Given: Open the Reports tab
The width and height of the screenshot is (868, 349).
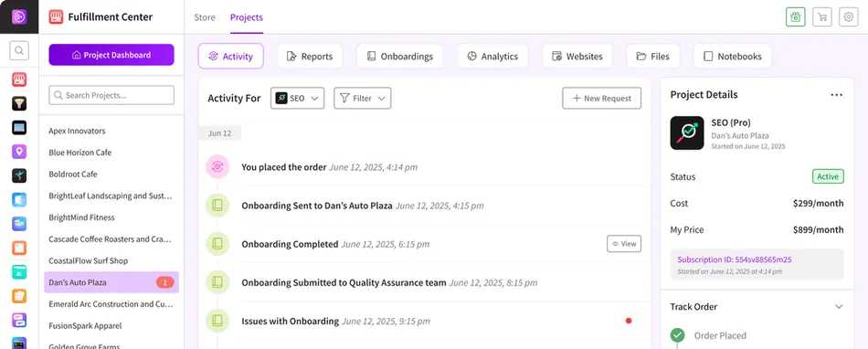Looking at the screenshot, I should tap(310, 57).
